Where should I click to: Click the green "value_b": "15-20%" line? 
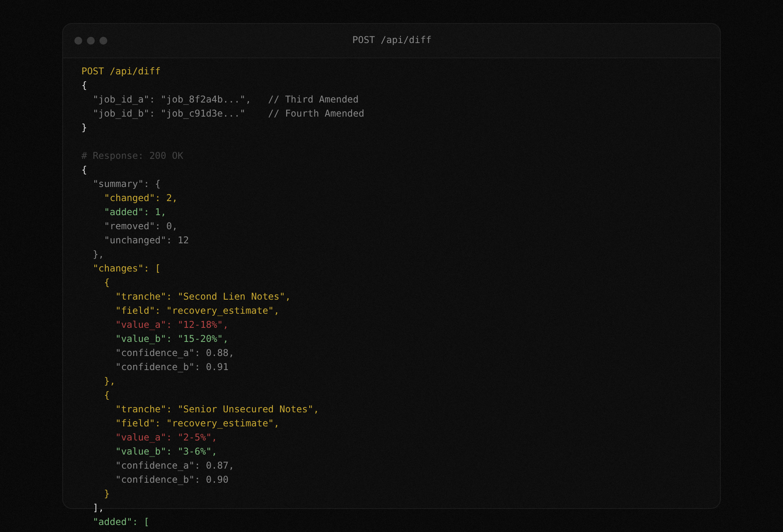[x=172, y=339]
